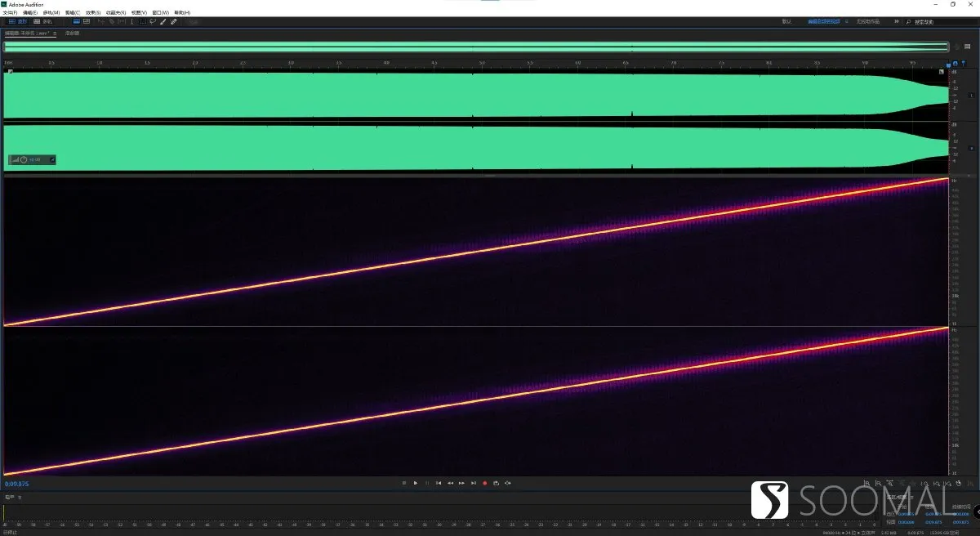Click the Stop playback button

403,483
